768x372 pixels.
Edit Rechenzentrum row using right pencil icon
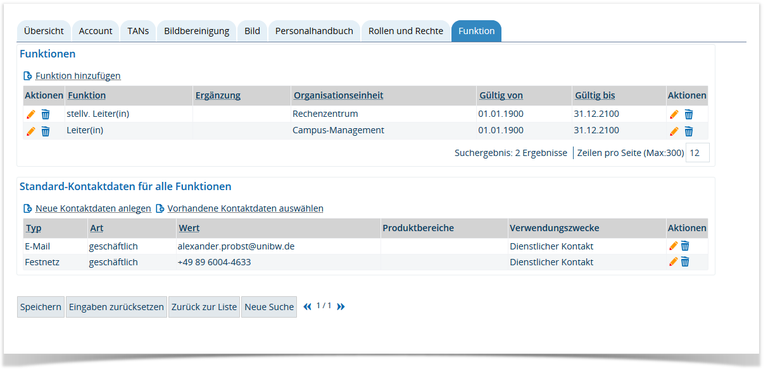(674, 115)
